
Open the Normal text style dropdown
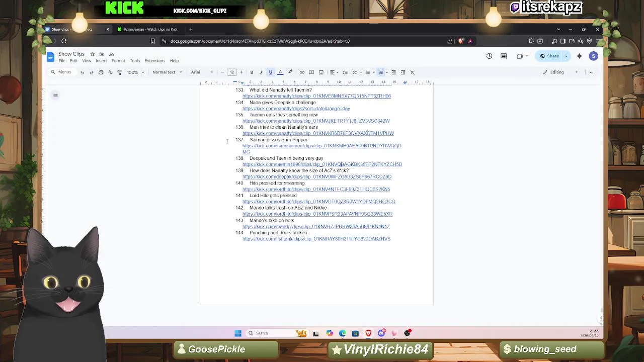coord(167,72)
